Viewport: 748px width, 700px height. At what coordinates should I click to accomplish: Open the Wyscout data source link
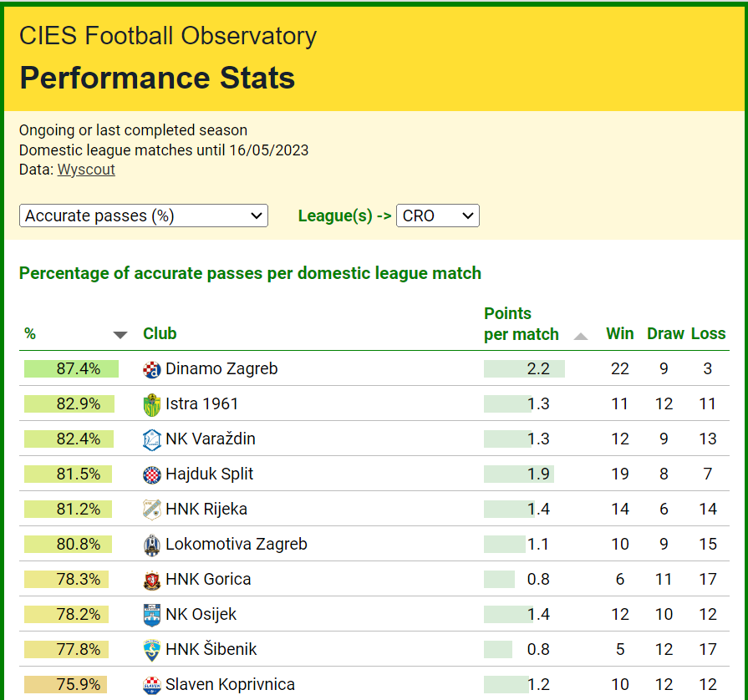tap(86, 170)
